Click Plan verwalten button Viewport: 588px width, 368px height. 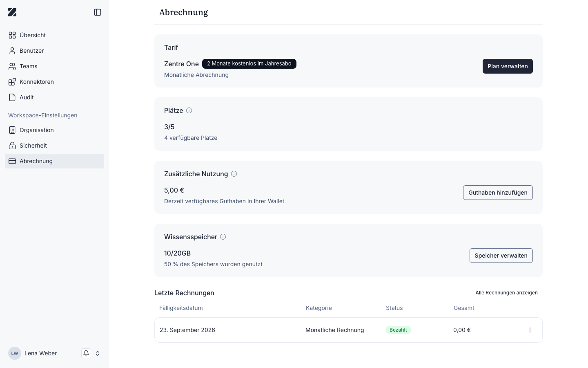click(508, 66)
